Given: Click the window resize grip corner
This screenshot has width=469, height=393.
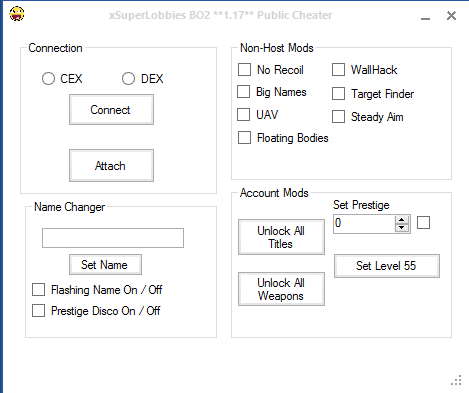Looking at the screenshot, I should [x=457, y=380].
